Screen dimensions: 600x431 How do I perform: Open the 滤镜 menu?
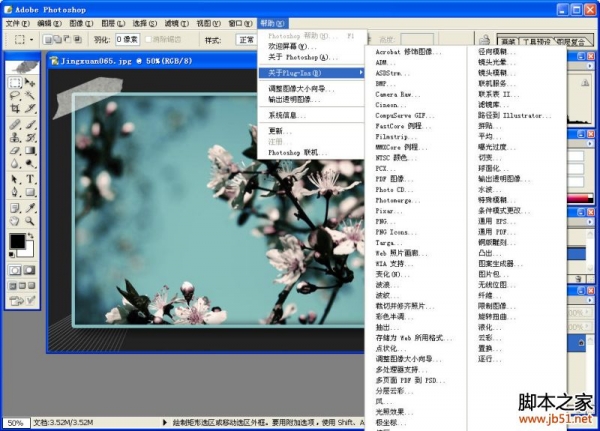[176, 23]
